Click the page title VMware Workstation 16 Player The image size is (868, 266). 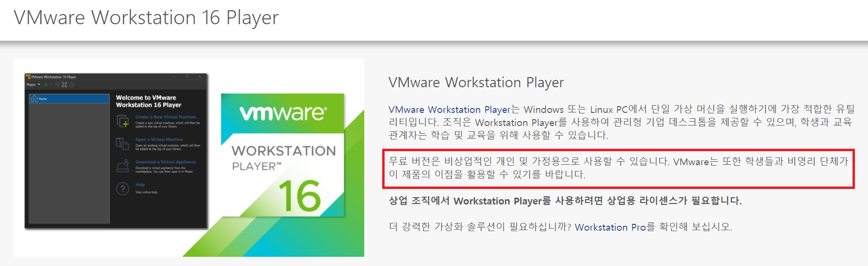tap(146, 18)
